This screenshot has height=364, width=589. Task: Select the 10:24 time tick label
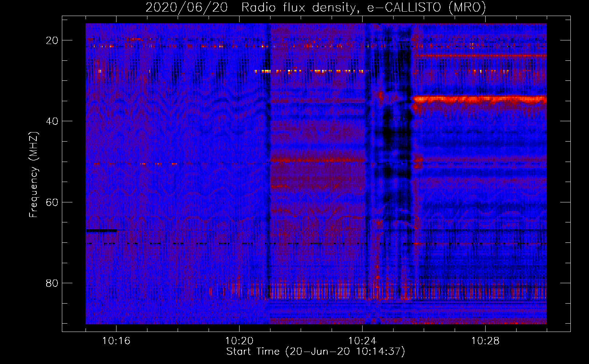[362, 341]
